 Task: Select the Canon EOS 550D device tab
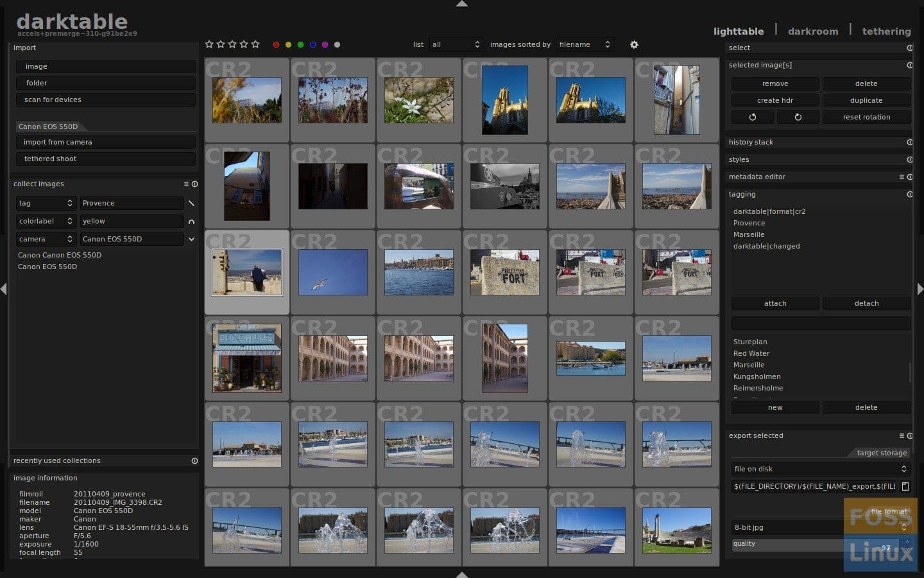pos(50,127)
